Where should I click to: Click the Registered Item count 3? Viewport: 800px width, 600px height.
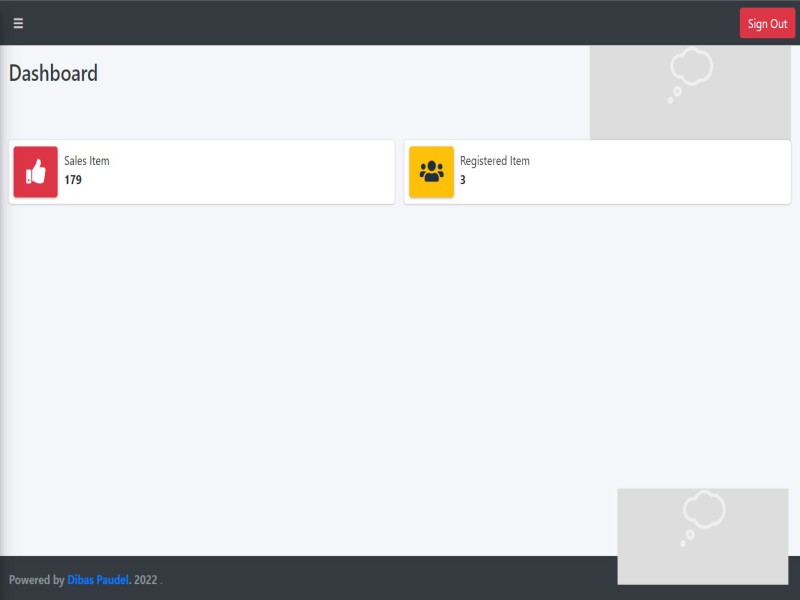click(463, 181)
